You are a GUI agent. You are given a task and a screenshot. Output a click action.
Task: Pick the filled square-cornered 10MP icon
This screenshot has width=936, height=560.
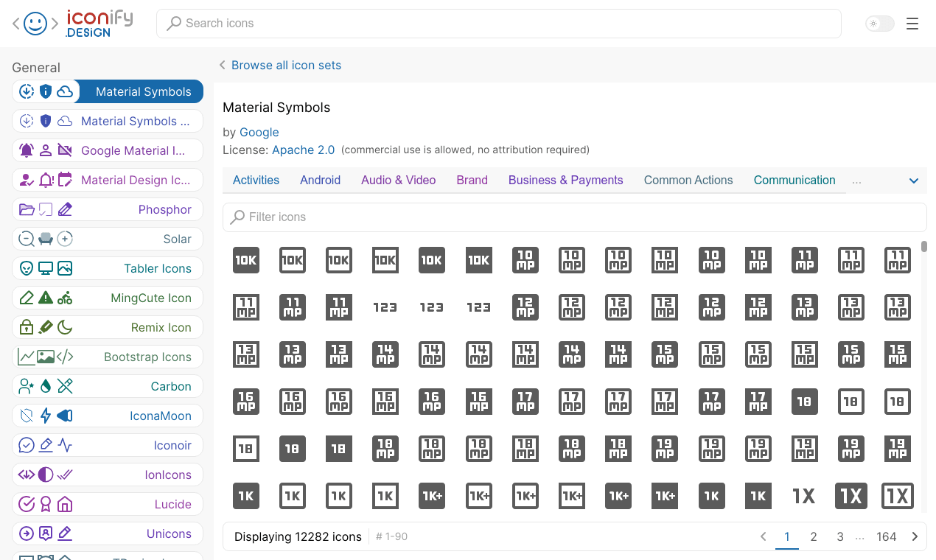[758, 260]
